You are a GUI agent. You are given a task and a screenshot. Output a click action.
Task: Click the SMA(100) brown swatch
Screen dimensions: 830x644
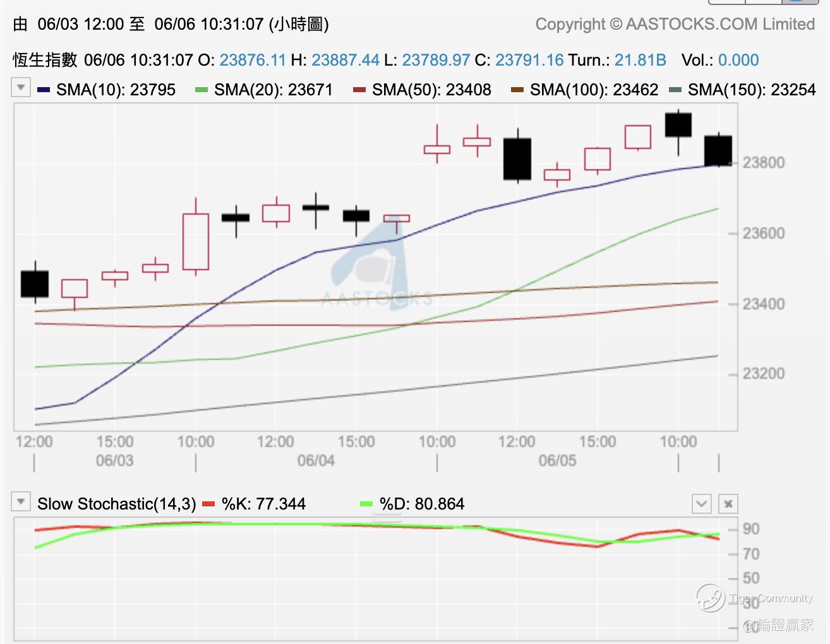tap(517, 90)
